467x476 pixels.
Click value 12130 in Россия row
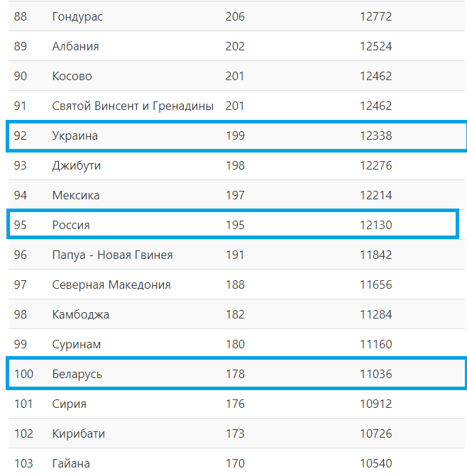(376, 226)
